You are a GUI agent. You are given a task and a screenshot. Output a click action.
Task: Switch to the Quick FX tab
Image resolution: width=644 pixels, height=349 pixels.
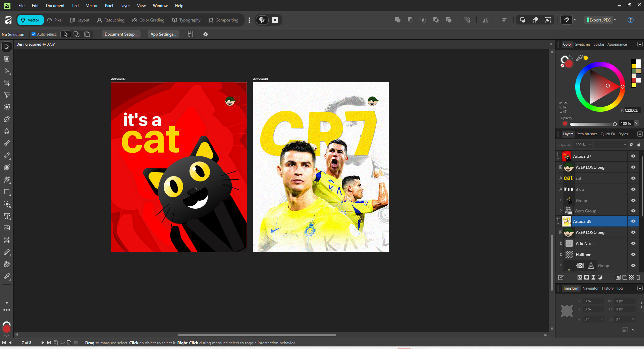click(607, 134)
